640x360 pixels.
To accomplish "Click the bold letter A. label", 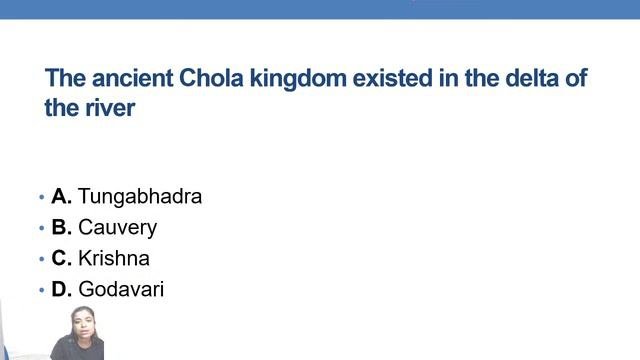I will (x=62, y=196).
